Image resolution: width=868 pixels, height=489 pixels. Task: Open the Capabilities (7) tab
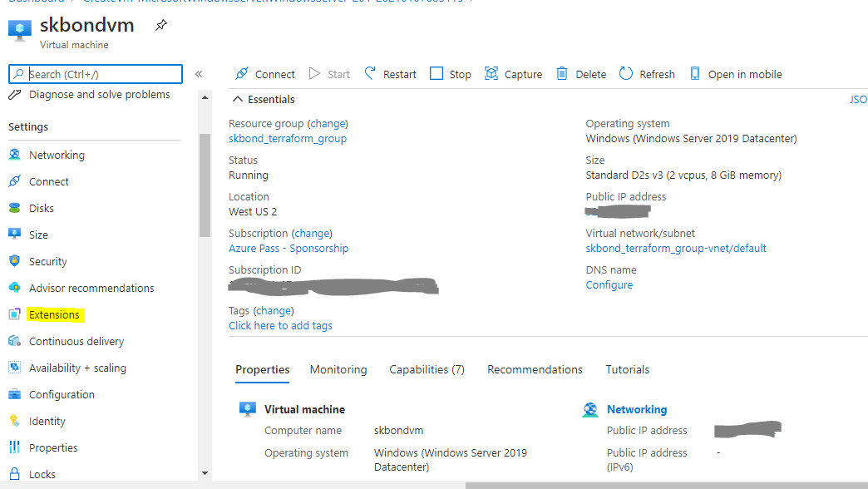[427, 369]
